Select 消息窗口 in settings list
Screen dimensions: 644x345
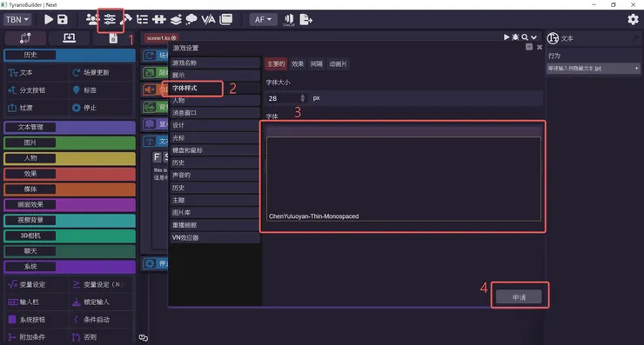(x=215, y=113)
